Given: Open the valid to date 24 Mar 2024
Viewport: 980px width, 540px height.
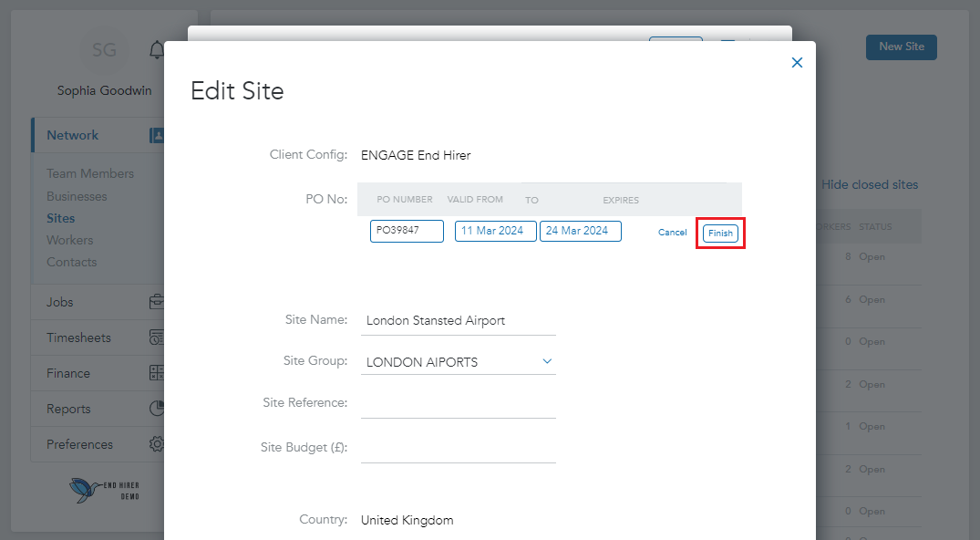Looking at the screenshot, I should (581, 231).
